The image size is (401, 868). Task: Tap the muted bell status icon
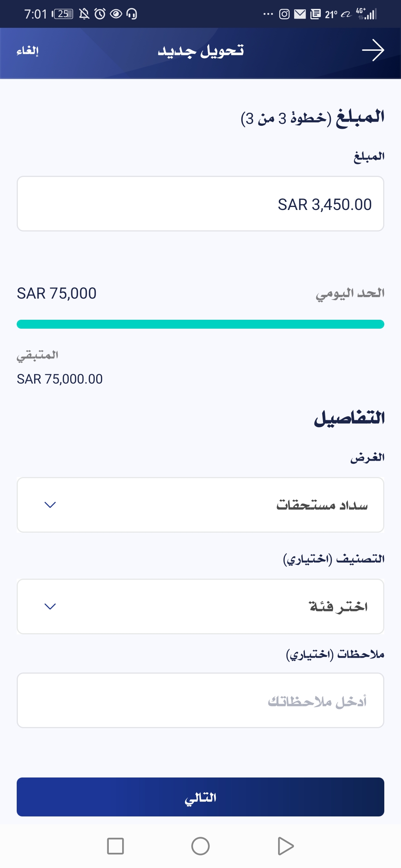(84, 14)
